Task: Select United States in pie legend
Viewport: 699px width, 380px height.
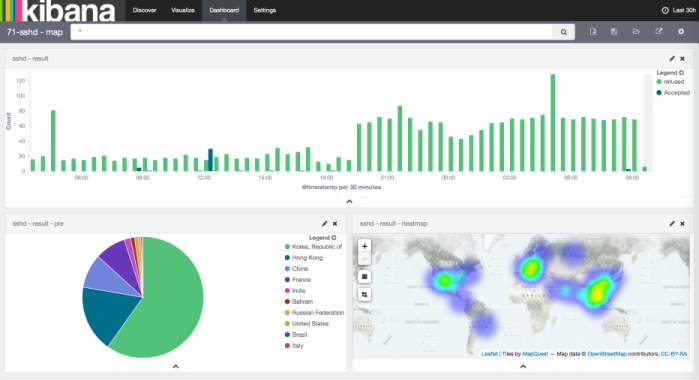Action: 307,324
